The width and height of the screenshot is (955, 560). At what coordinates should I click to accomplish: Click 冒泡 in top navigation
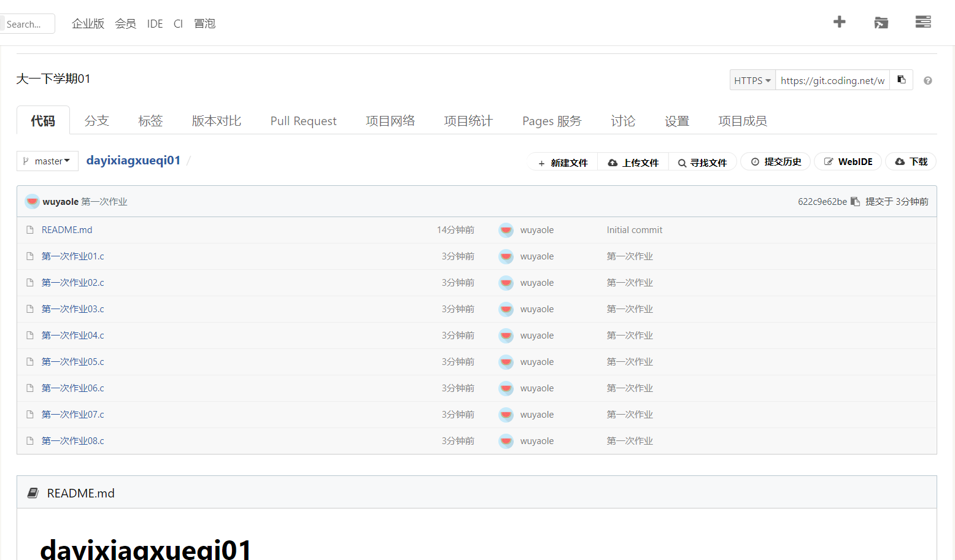click(204, 23)
